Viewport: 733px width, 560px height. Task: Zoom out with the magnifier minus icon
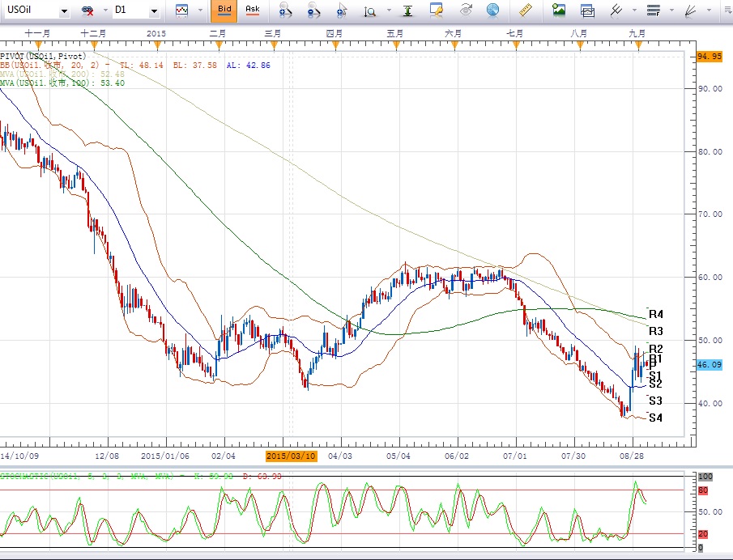point(313,11)
